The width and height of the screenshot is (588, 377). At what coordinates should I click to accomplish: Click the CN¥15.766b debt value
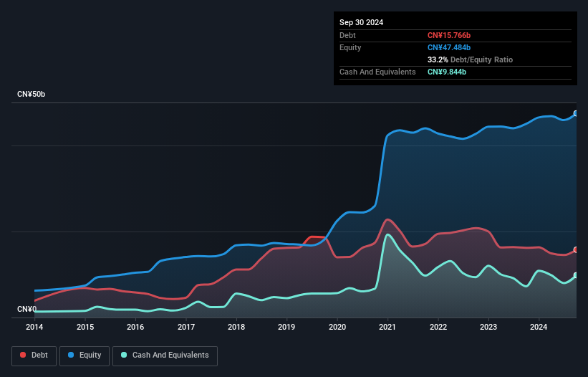click(449, 35)
